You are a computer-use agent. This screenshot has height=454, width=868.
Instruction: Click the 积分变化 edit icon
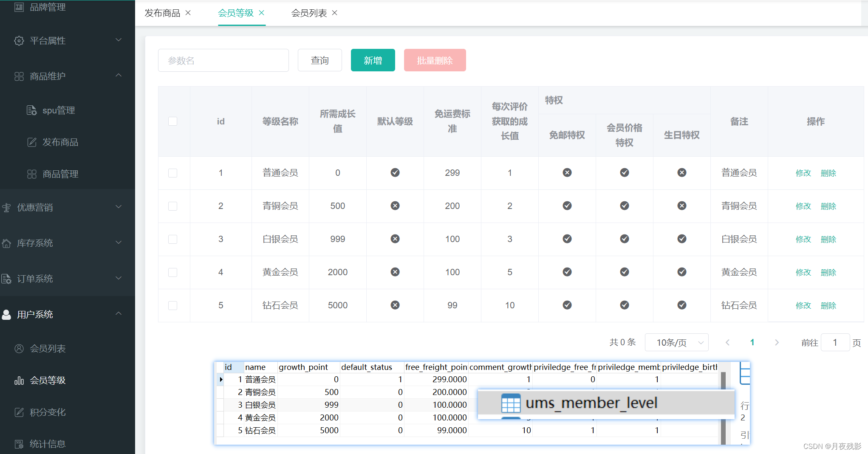[x=19, y=412]
